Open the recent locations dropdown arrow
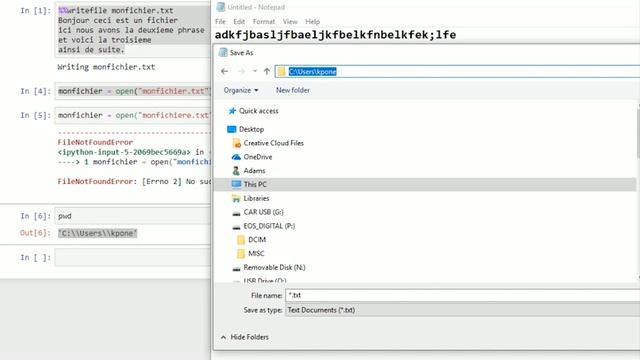This screenshot has height=360, width=640. coord(255,71)
